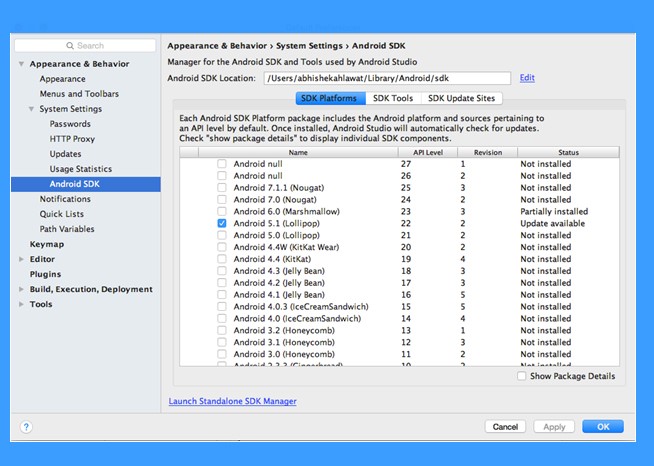
Task: Select Appearance in settings tree
Action: pos(63,79)
